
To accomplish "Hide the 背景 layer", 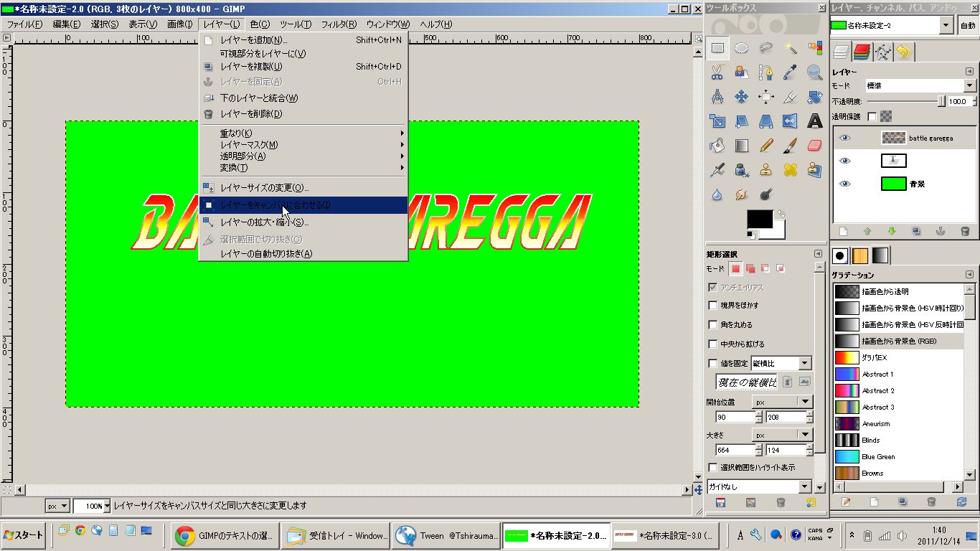I will coord(845,184).
